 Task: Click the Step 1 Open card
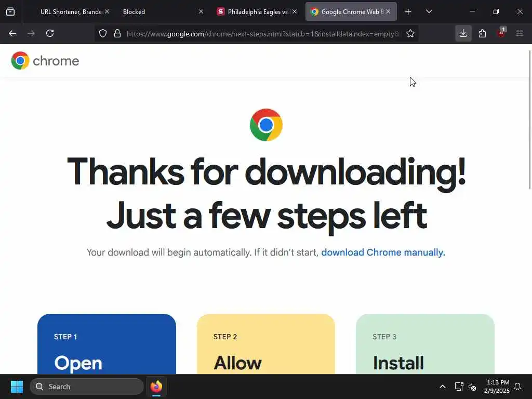[107, 344]
